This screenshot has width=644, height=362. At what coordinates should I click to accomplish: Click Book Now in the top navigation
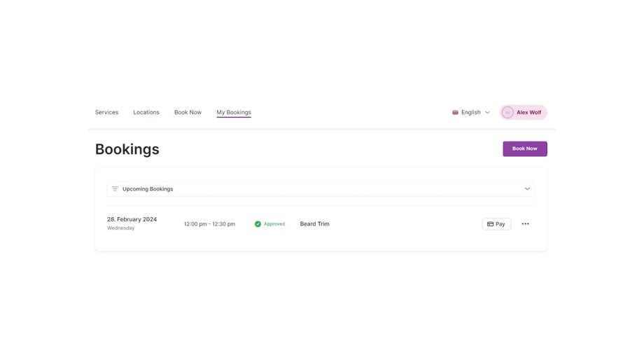click(188, 112)
